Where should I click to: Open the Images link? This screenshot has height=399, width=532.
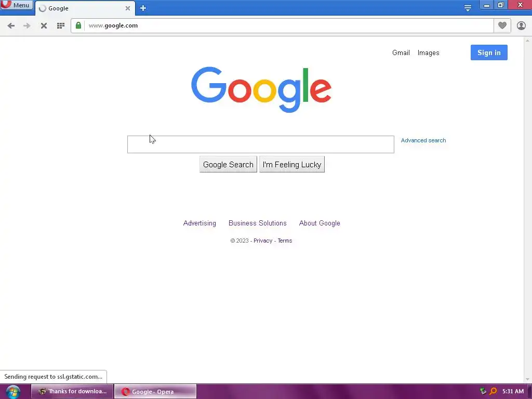(x=428, y=52)
